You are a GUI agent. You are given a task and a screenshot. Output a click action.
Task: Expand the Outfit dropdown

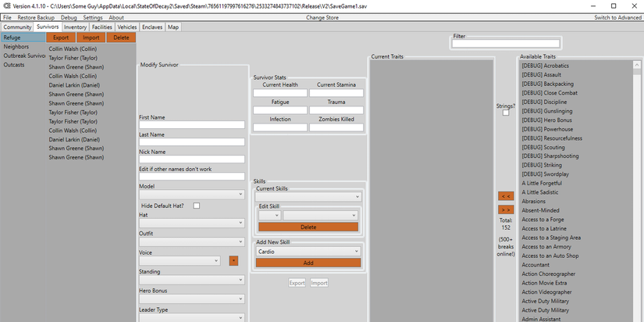point(192,241)
